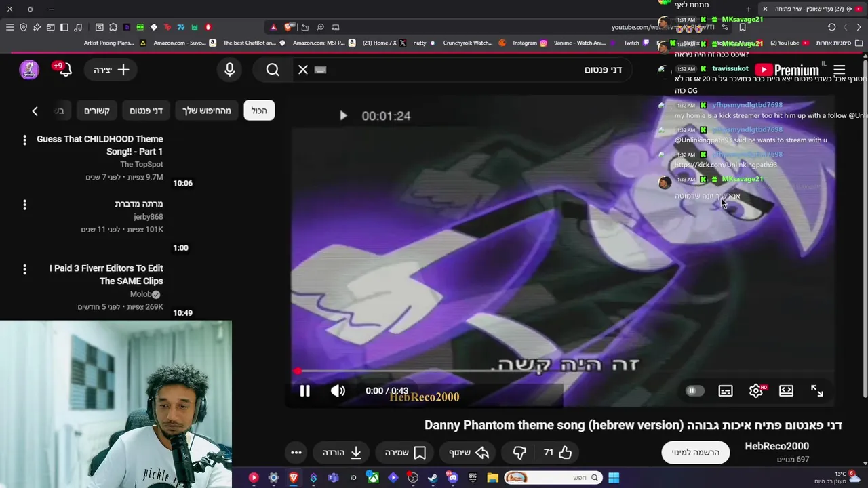Select the מהחיפוש שלך filter chip
Viewport: 868px width, 488px height.
(207, 110)
